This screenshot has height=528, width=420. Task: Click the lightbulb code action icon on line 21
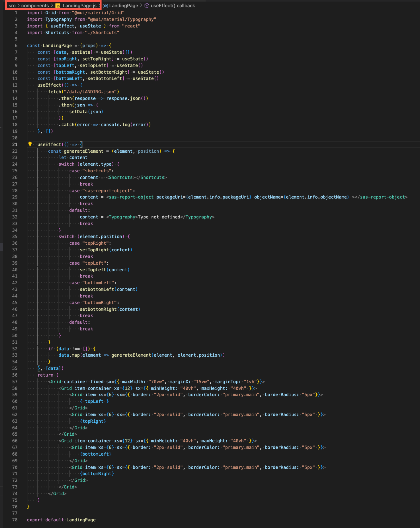30,144
